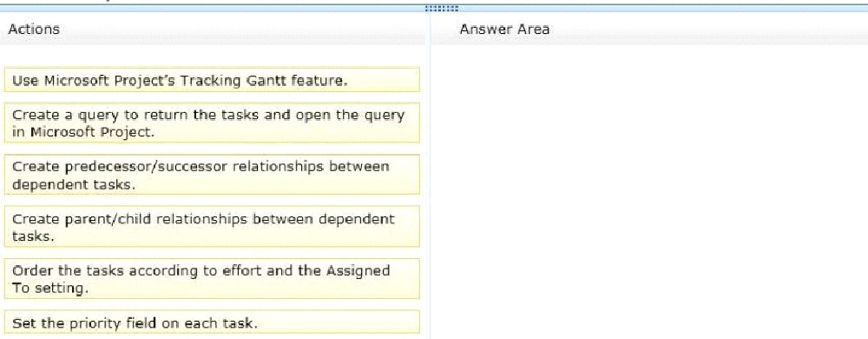
Task: Pick the 'Create a query' action box
Action: (x=212, y=123)
